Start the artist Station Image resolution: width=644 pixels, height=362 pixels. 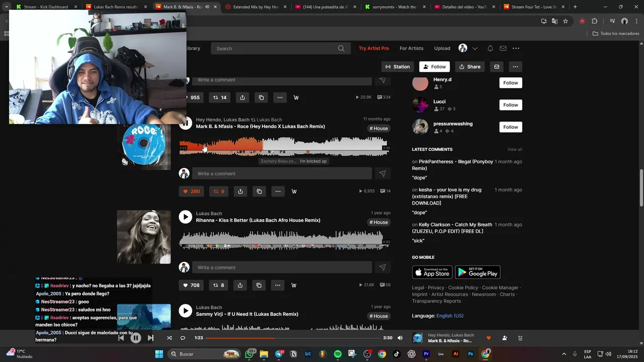(397, 67)
